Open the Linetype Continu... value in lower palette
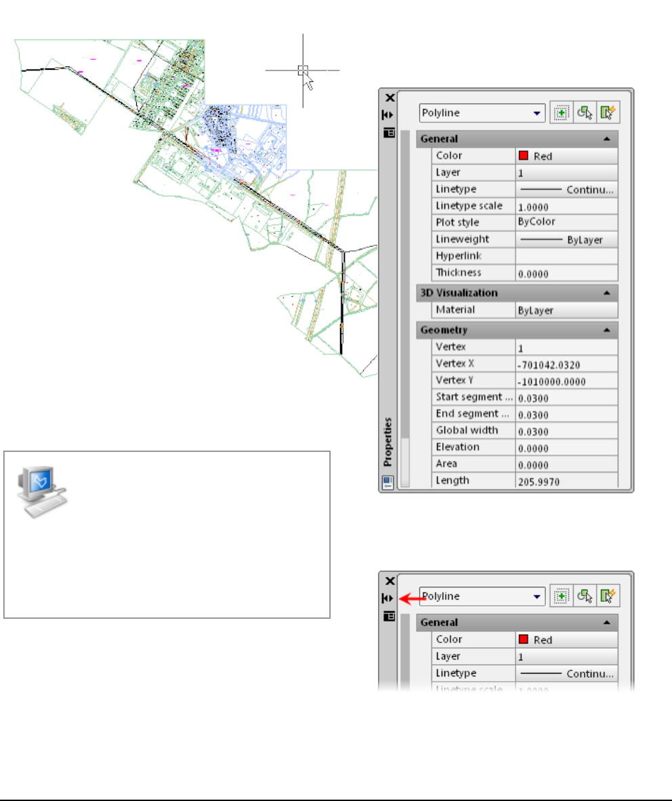 (x=566, y=674)
